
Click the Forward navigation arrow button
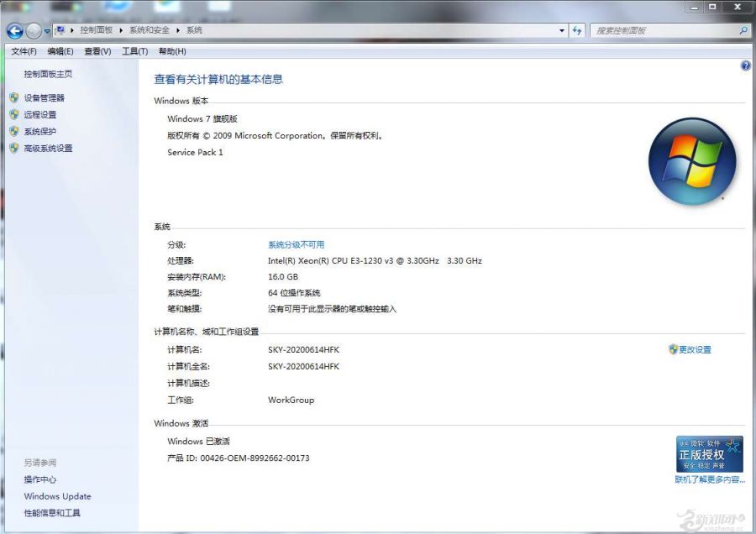coord(34,31)
